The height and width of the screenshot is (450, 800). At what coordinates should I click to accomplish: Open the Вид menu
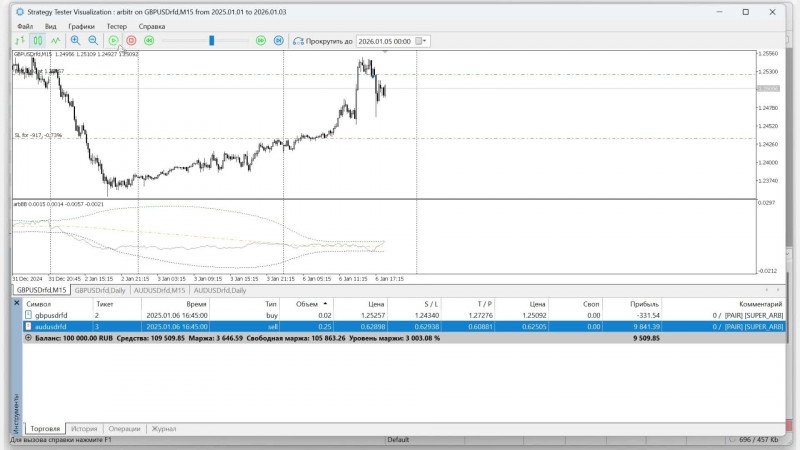coord(51,26)
